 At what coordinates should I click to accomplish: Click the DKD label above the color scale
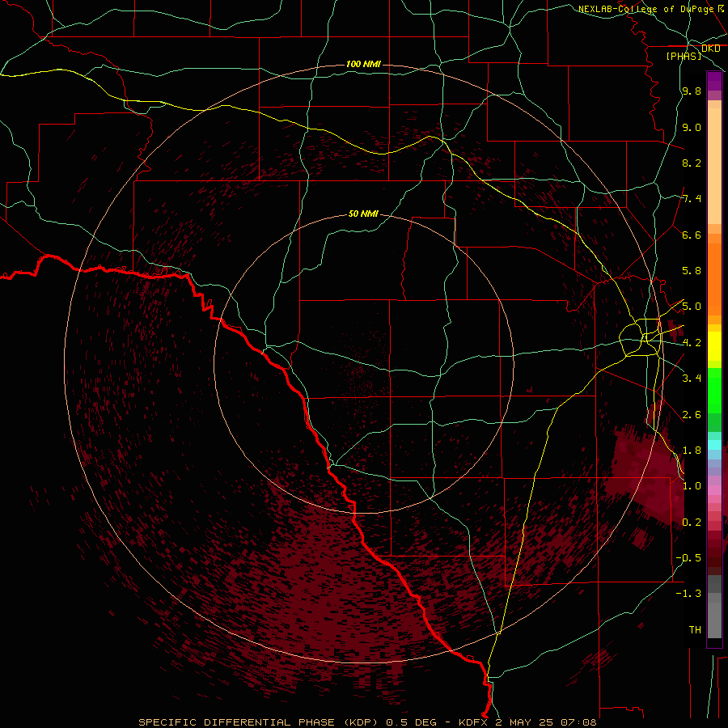pyautogui.click(x=710, y=49)
